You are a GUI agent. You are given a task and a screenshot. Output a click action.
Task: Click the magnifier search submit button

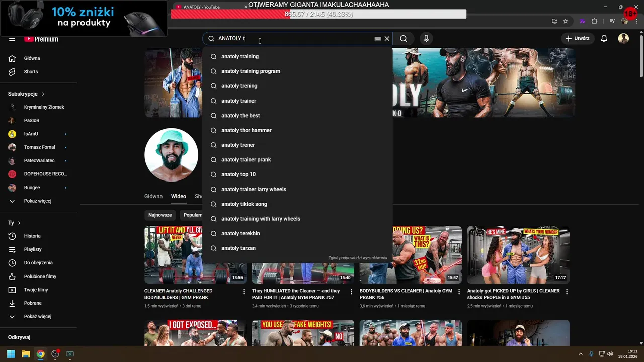(x=404, y=39)
